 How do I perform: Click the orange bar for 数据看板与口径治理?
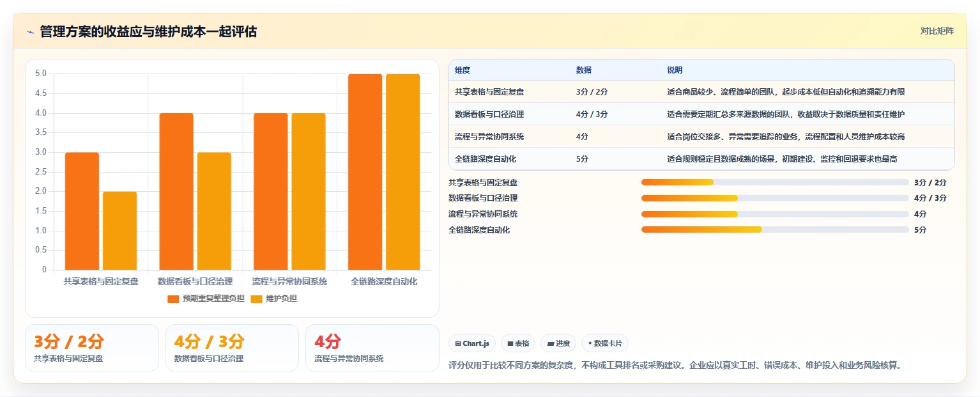point(176,192)
